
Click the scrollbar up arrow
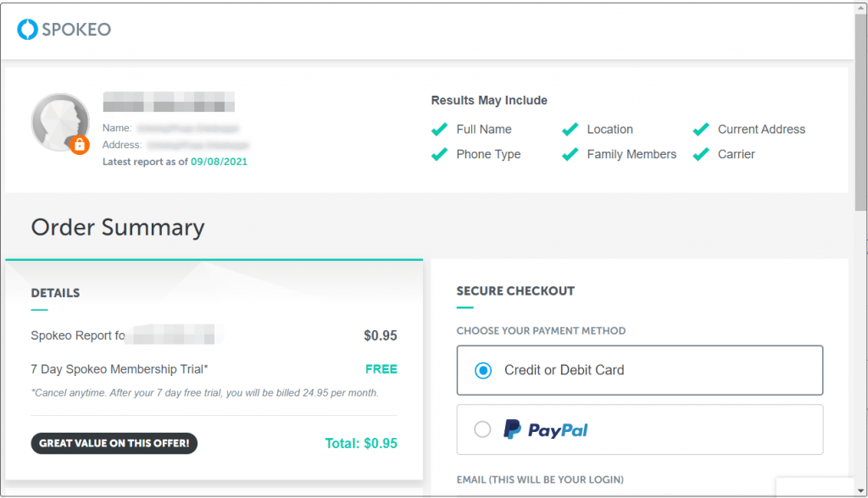click(x=861, y=9)
